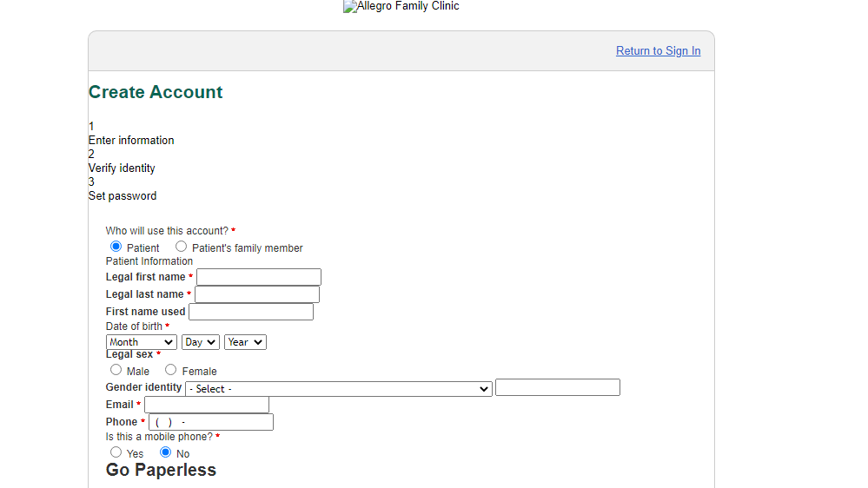Screen dimensions: 868x488
Task: Click the Patient Information label
Action: coord(149,261)
